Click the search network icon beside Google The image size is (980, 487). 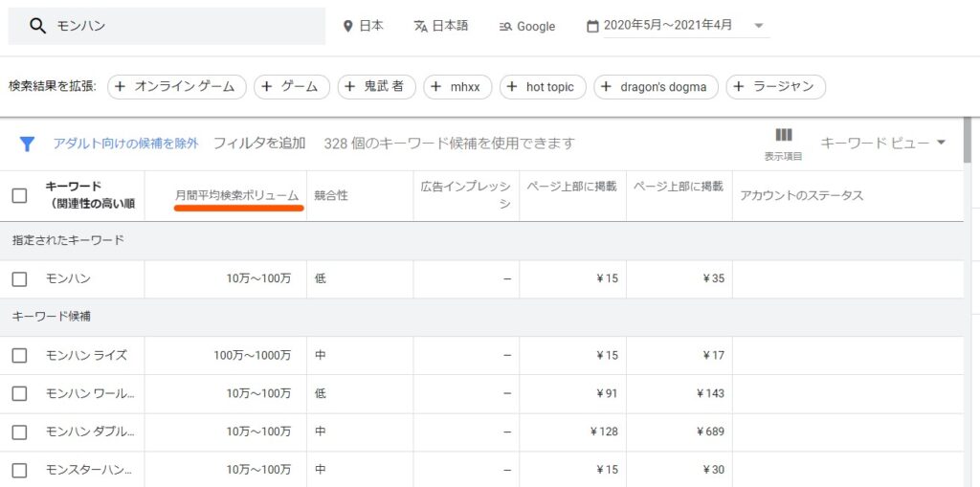(x=505, y=27)
